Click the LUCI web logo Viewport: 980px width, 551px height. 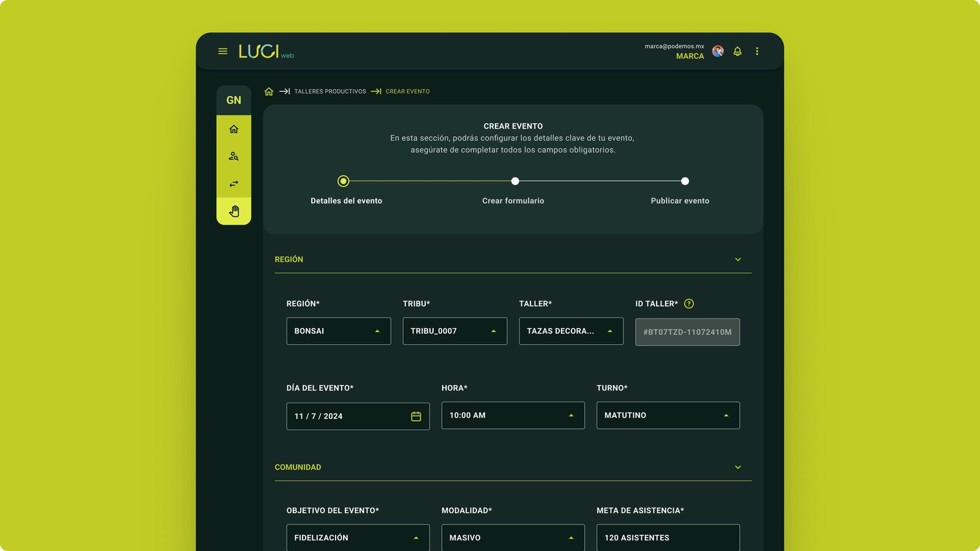266,51
